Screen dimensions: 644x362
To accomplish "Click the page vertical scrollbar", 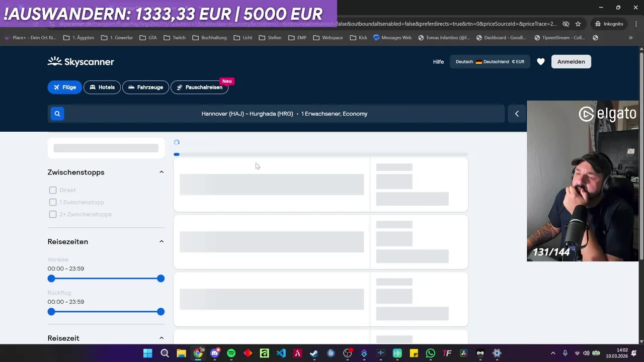I will point(641,156).
